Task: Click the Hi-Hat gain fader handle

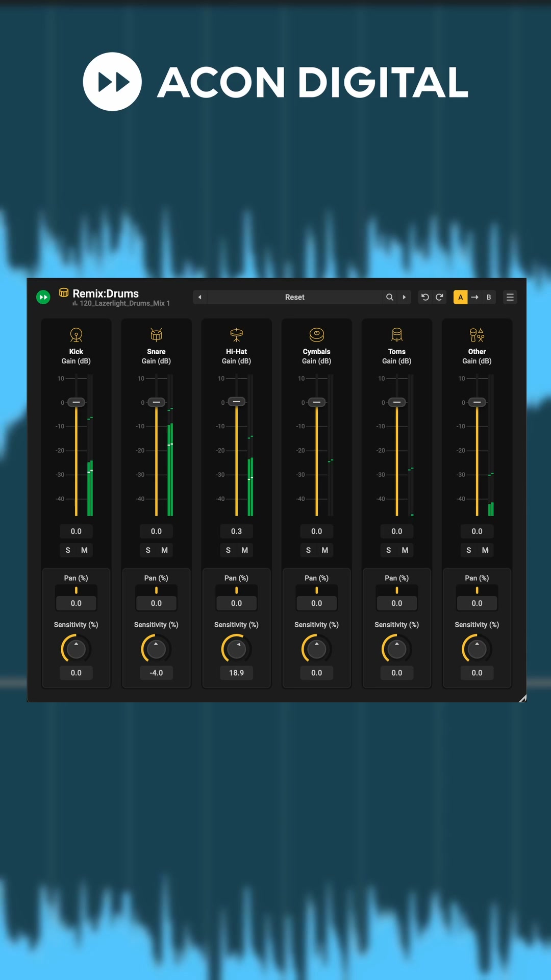Action: pyautogui.click(x=236, y=402)
